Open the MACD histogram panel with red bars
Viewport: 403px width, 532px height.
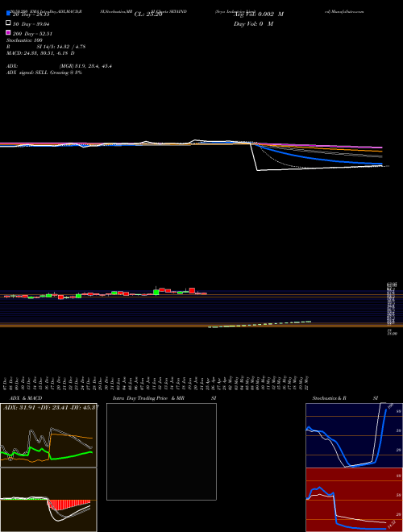point(48,500)
